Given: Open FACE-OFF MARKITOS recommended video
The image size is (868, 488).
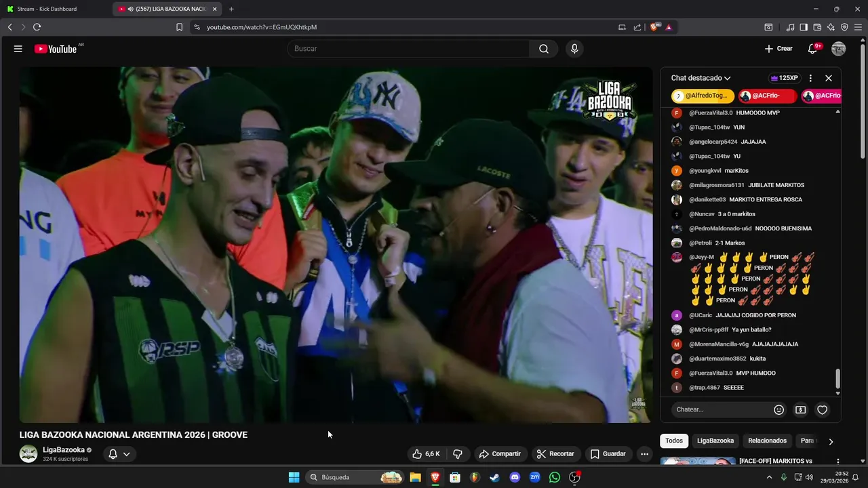Looking at the screenshot, I should pyautogui.click(x=776, y=461).
